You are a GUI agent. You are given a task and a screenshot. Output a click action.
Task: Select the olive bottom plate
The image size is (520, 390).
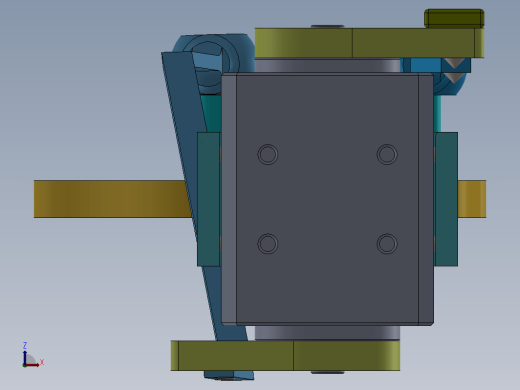point(285,355)
